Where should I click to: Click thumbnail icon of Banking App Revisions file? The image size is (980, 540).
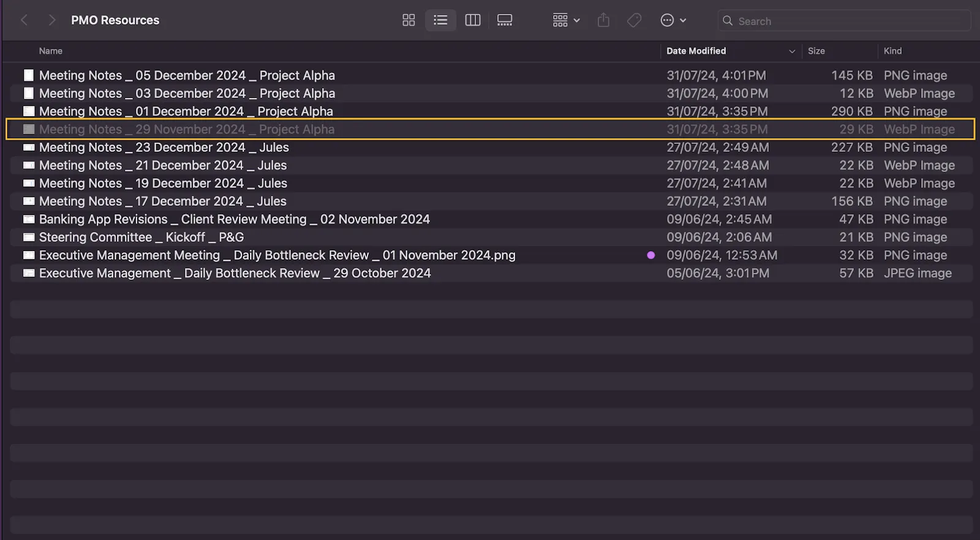(28, 219)
